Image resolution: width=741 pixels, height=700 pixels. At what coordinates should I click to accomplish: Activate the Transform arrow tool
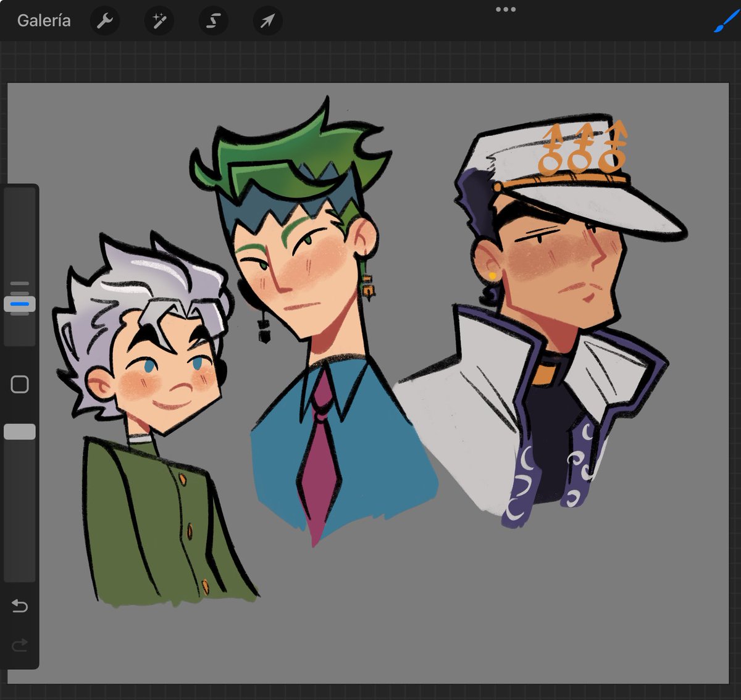tap(267, 21)
